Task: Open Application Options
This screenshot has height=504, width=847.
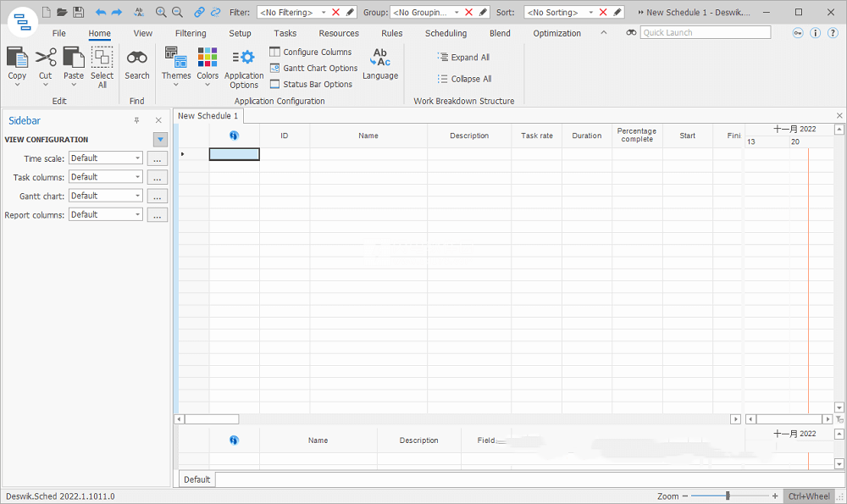Action: point(244,68)
